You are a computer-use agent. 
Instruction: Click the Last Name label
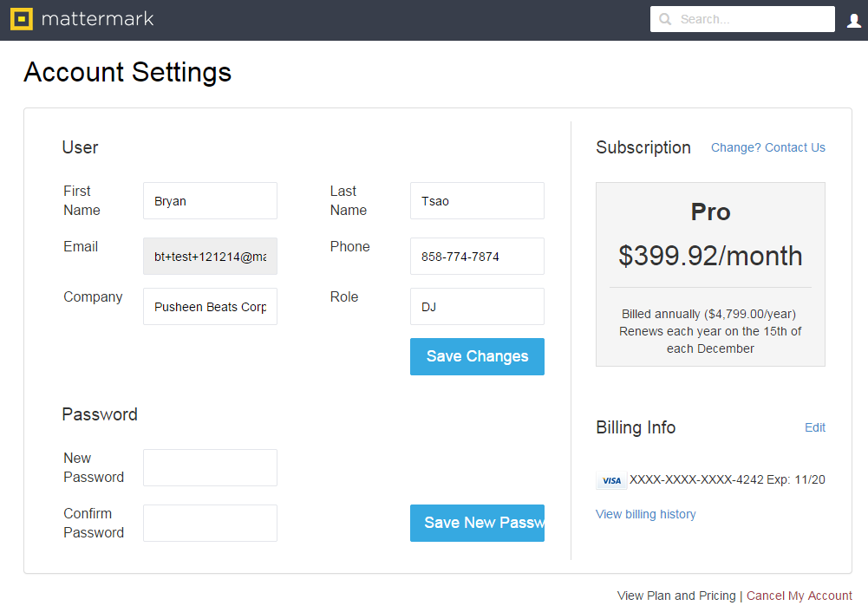[x=349, y=201]
